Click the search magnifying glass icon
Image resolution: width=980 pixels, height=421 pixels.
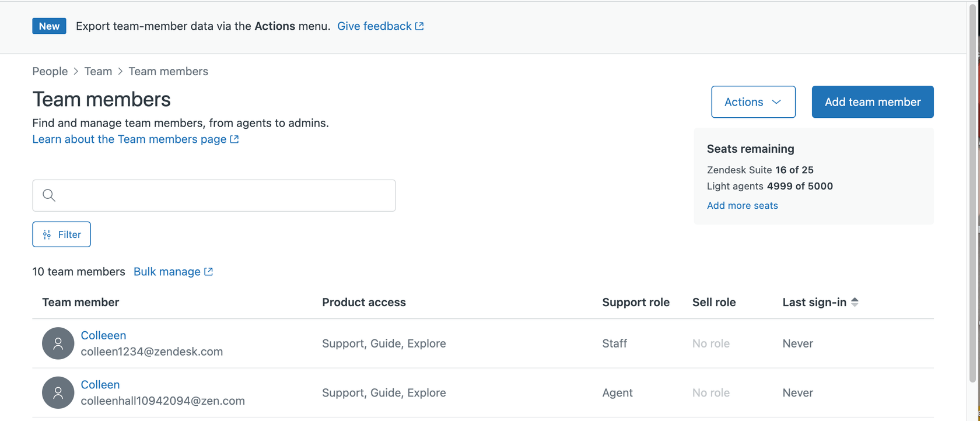pos(49,195)
